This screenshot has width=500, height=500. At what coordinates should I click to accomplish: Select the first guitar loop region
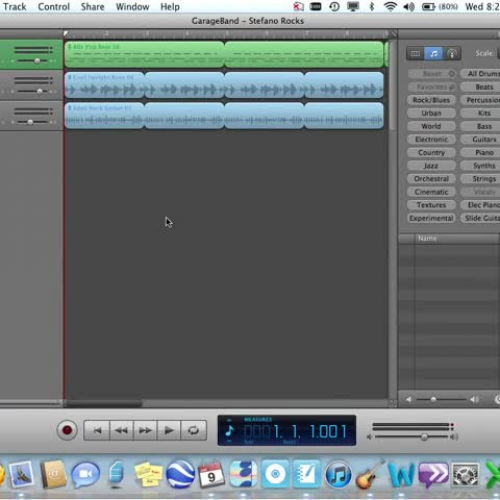tap(105, 116)
